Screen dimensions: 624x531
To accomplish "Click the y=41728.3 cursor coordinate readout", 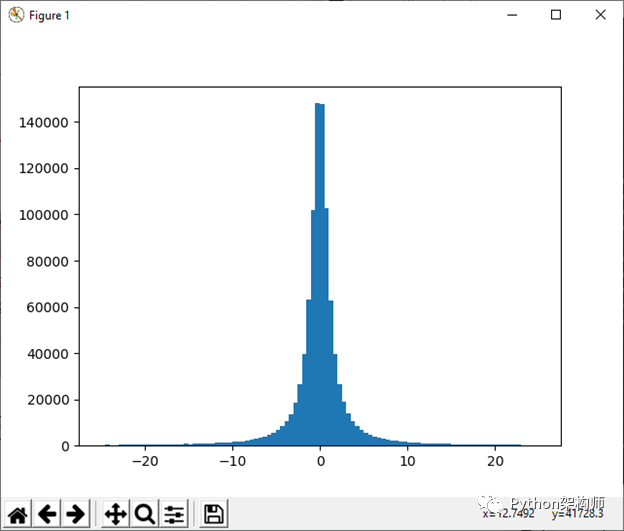I will (x=577, y=513).
